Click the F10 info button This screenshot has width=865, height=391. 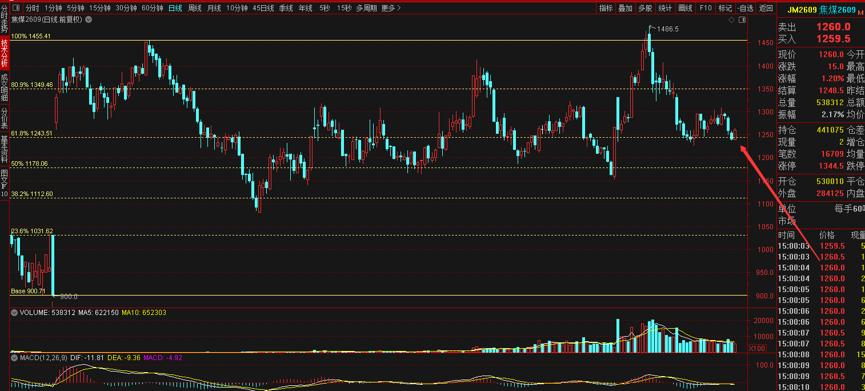(x=705, y=8)
